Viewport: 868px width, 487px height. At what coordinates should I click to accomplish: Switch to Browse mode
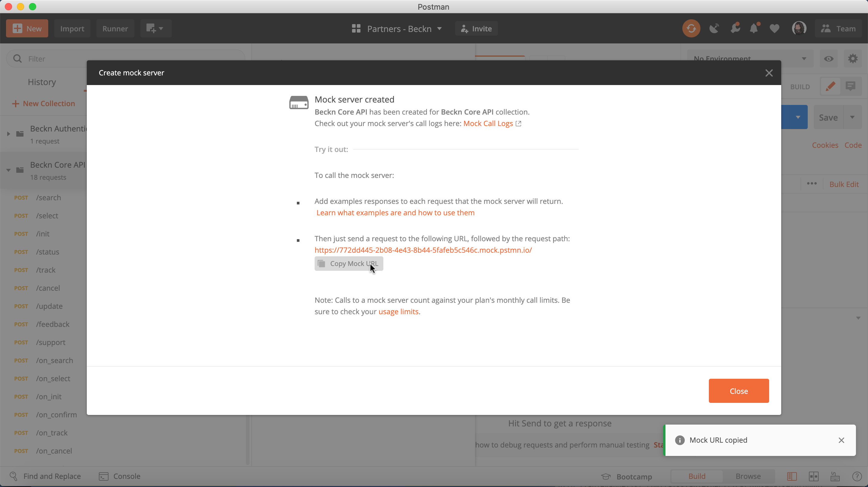748,476
